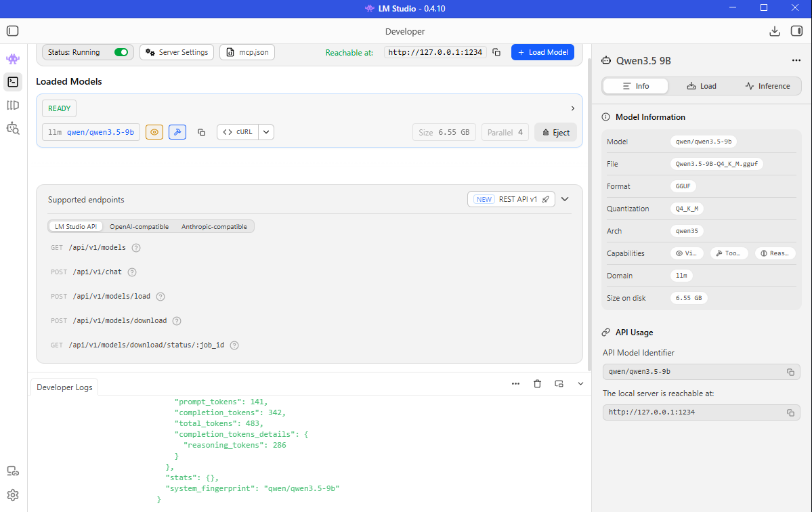This screenshot has height=512, width=812.
Task: Click the downloads icon in top bar
Action: click(x=775, y=31)
